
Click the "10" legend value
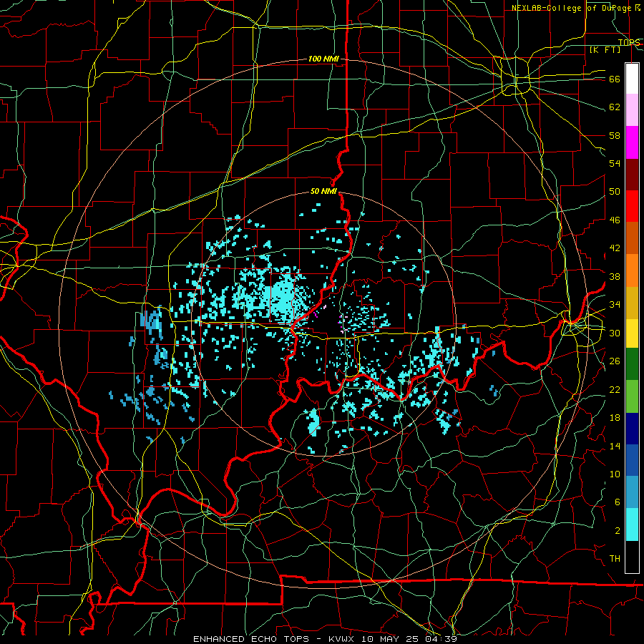(615, 474)
